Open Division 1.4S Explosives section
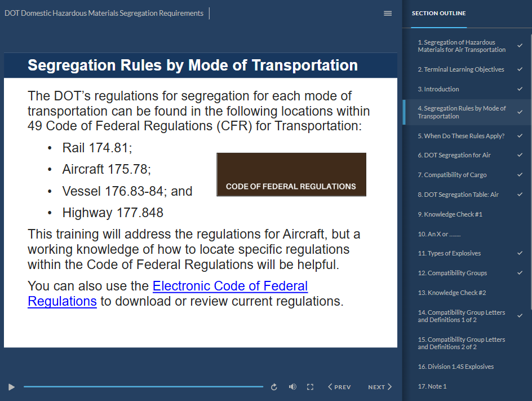 [x=455, y=367]
